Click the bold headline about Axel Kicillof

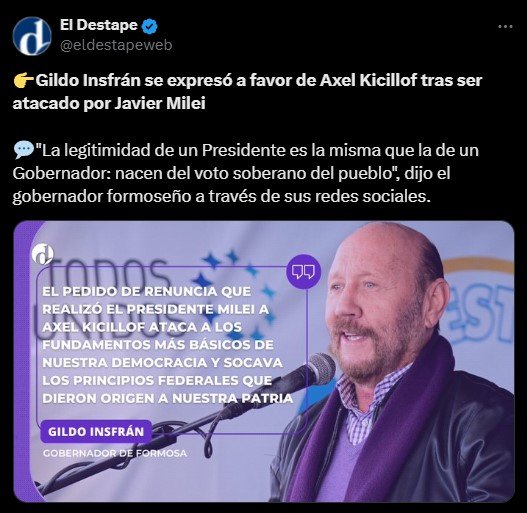tap(247, 92)
